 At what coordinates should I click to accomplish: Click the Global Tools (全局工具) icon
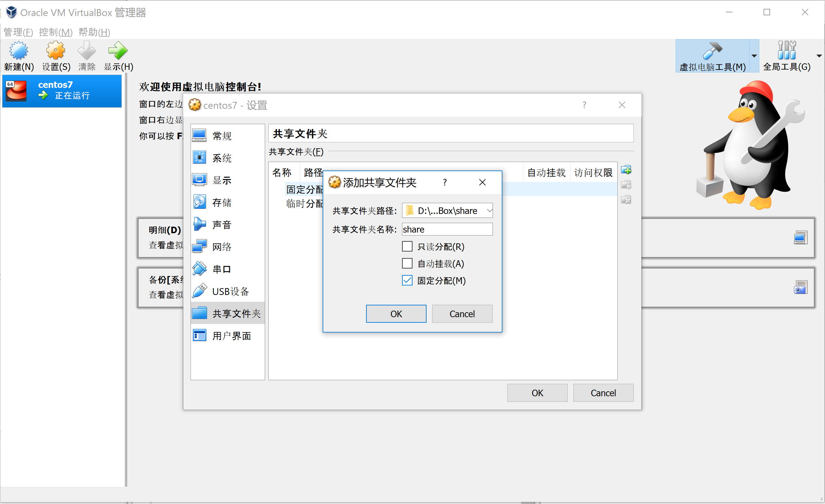tap(786, 51)
